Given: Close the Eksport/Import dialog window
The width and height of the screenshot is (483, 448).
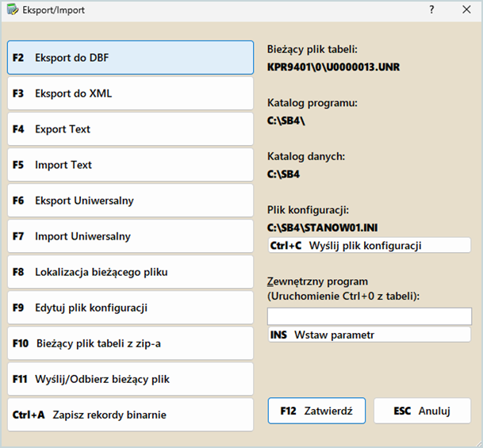Looking at the screenshot, I should pos(466,10).
